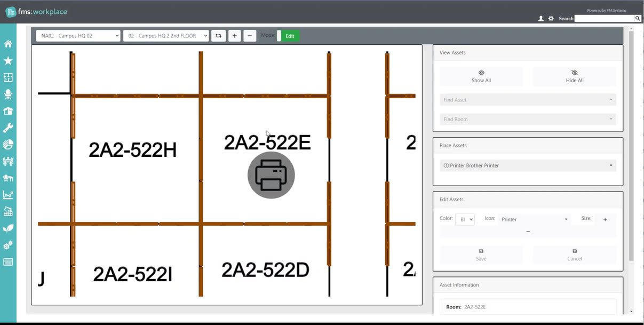
Task: Click Hide All to conceal assets
Action: (574, 76)
